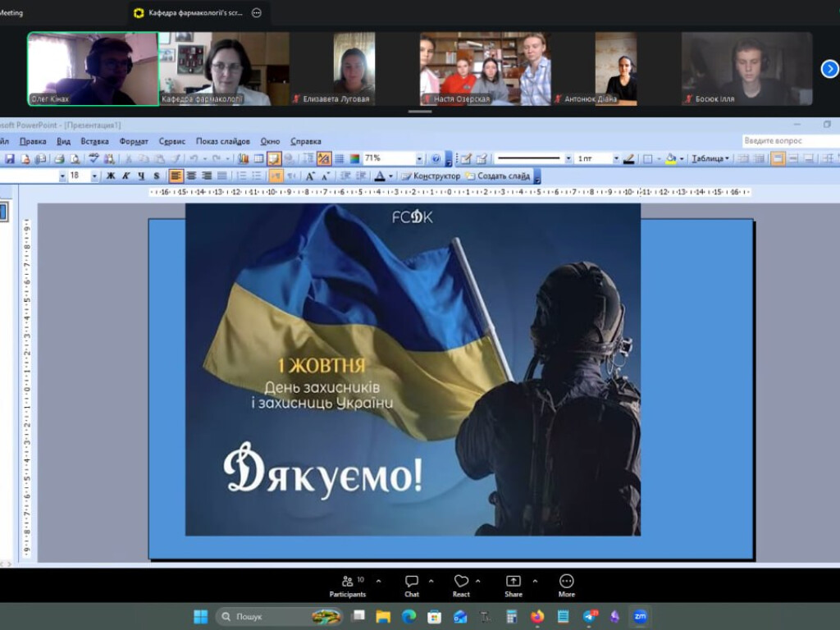Screen dimensions: 840x630
Task: Open the Формат menu
Action: (x=134, y=141)
